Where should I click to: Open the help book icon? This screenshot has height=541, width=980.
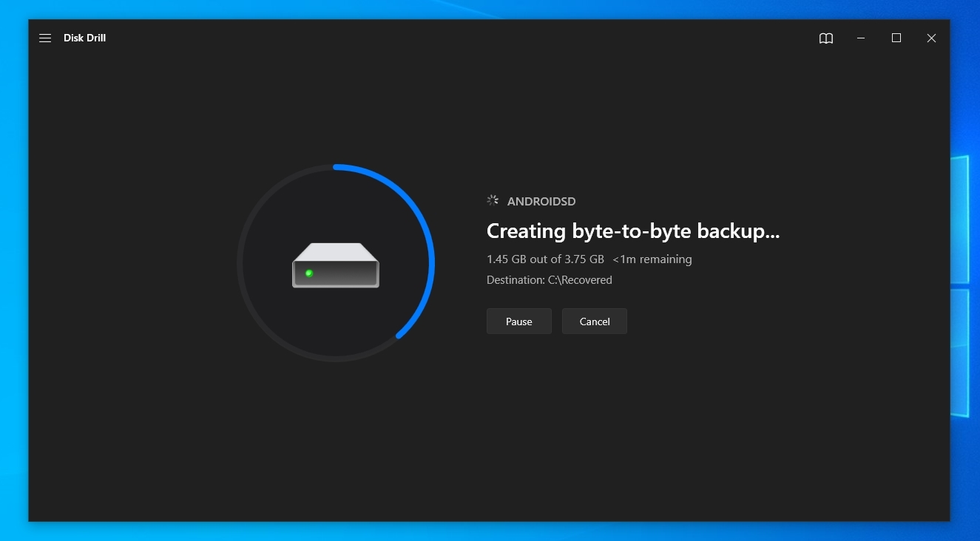point(826,38)
